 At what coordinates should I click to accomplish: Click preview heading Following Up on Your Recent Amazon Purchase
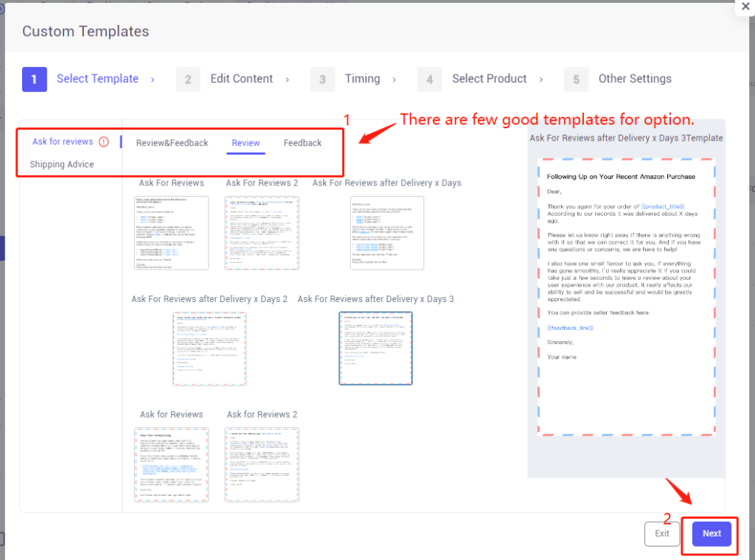point(621,177)
